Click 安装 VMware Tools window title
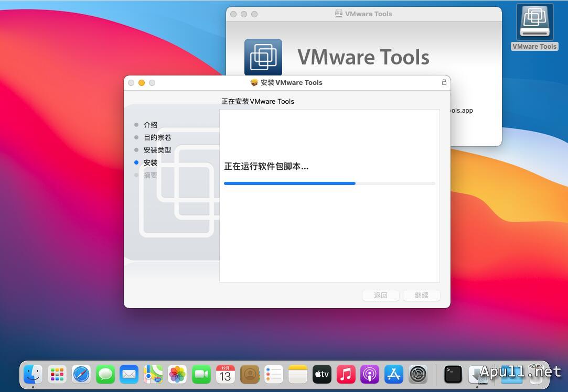Image resolution: width=568 pixels, height=392 pixels. [x=291, y=82]
